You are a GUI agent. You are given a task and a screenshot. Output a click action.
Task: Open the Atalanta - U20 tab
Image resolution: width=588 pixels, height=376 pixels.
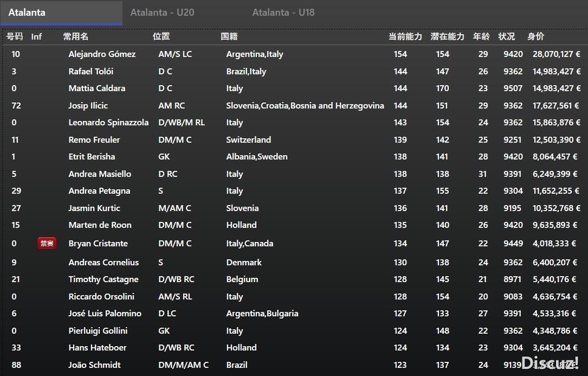162,13
